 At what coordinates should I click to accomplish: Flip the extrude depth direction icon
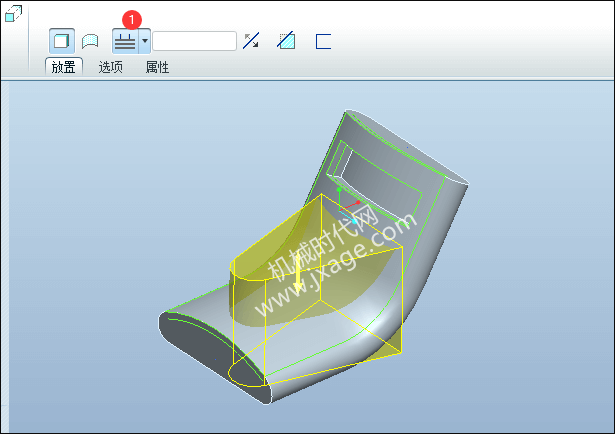coord(251,41)
